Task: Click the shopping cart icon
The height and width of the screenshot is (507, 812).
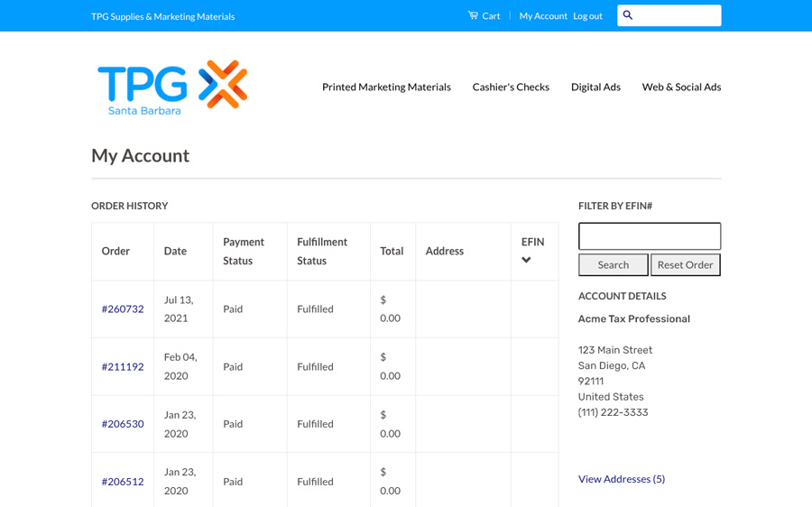Action: click(x=473, y=15)
